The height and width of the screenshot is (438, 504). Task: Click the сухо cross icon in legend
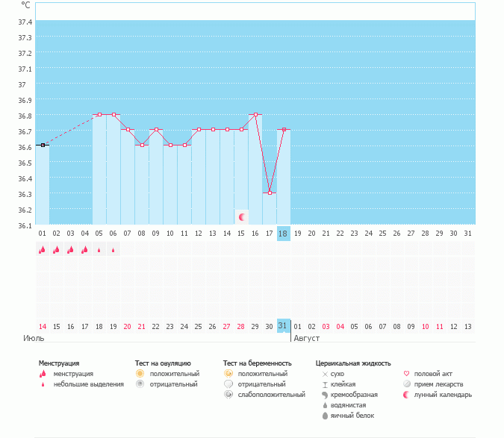pyautogui.click(x=324, y=373)
